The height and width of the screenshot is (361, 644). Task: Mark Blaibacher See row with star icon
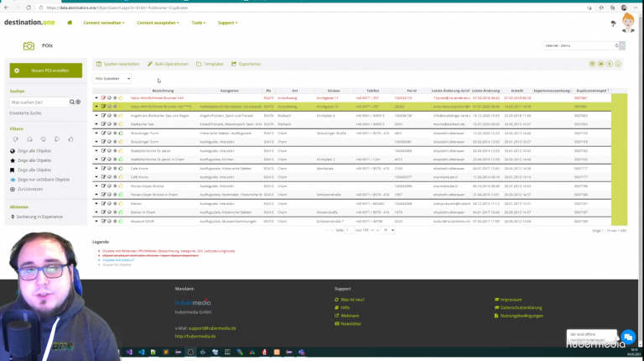coord(115,124)
